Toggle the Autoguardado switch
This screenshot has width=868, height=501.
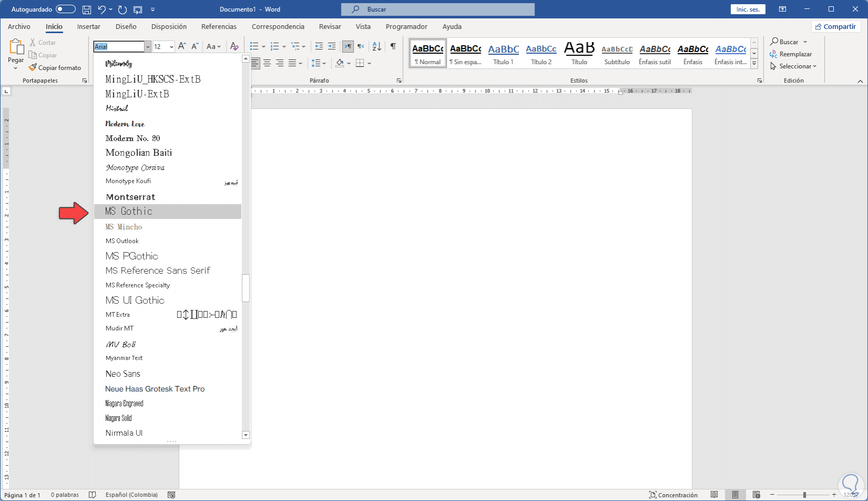66,9
